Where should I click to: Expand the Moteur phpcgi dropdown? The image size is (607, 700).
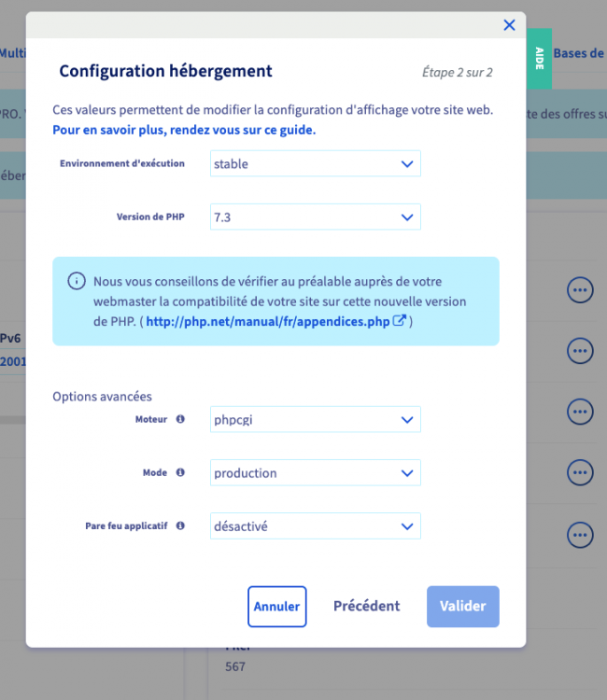tap(316, 419)
